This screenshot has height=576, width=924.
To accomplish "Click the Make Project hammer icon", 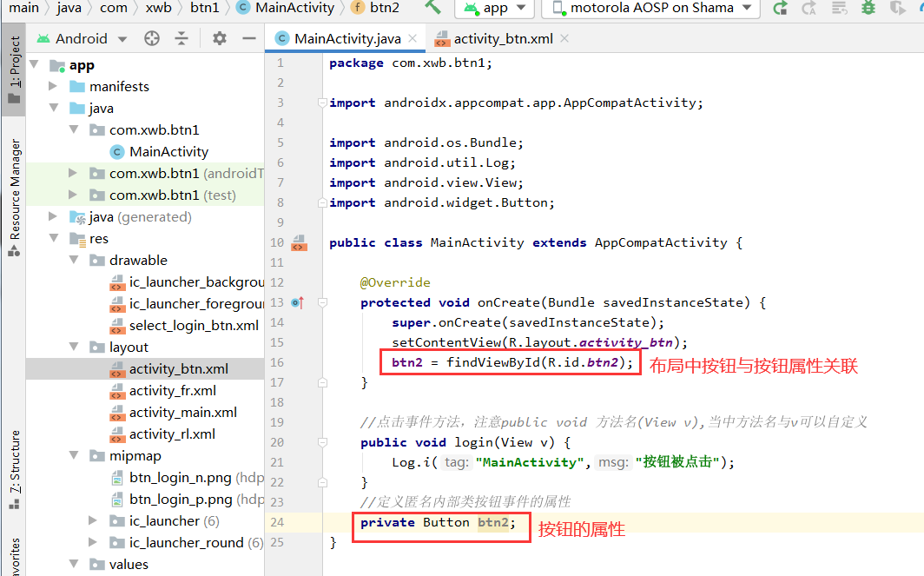I will (433, 8).
